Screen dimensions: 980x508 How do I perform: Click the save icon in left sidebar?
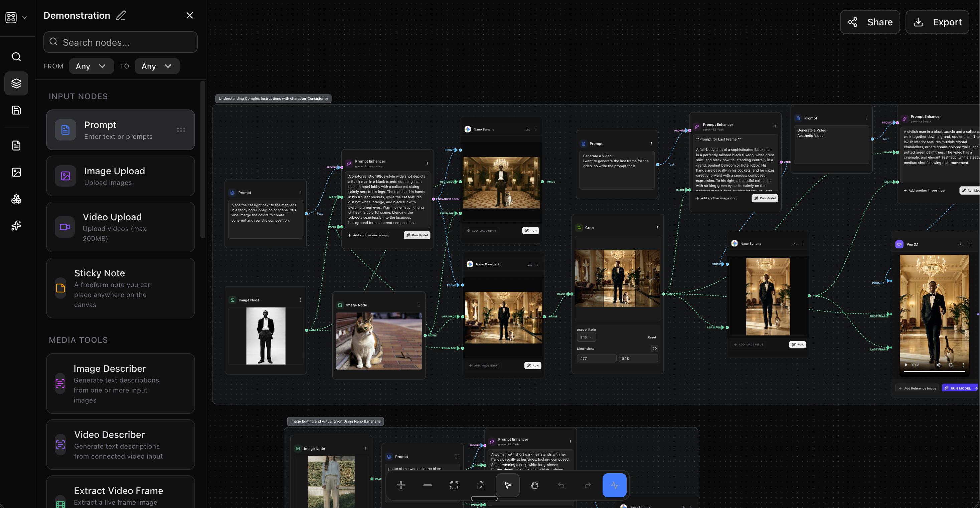[16, 110]
